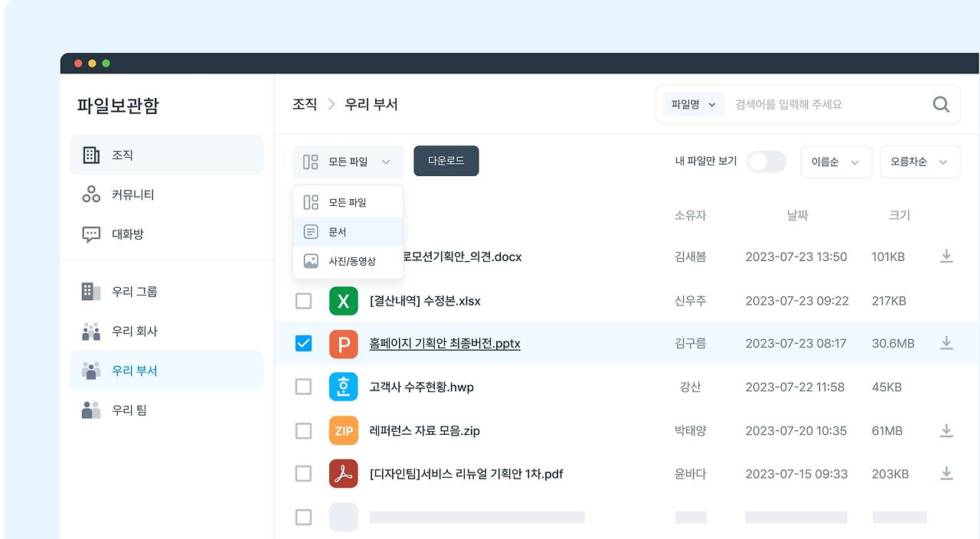Open 레퍼런스 자료 모음.zip file name

click(425, 431)
